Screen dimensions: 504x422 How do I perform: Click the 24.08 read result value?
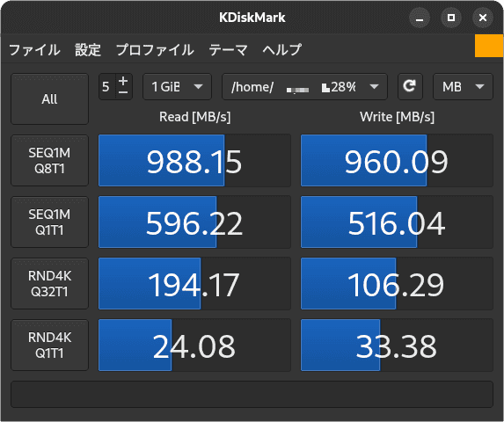click(x=194, y=346)
